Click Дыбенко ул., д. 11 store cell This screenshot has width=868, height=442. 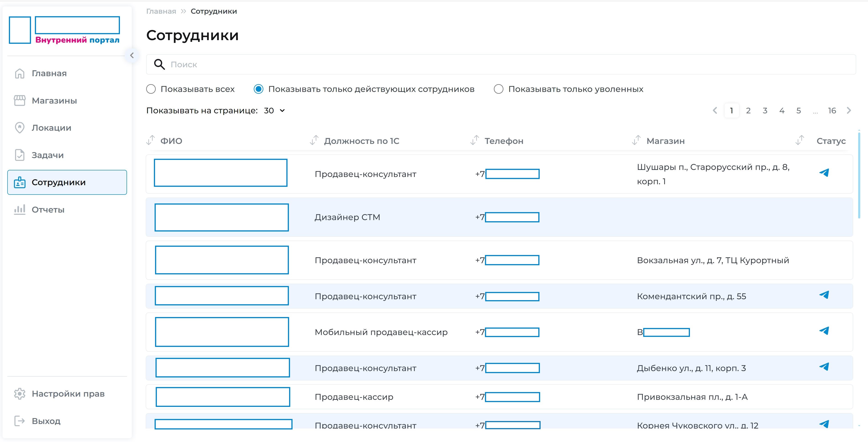tap(691, 368)
